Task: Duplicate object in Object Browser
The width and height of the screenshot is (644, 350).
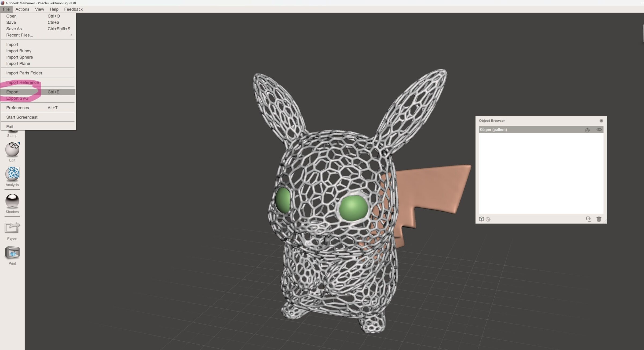Action: (588, 219)
